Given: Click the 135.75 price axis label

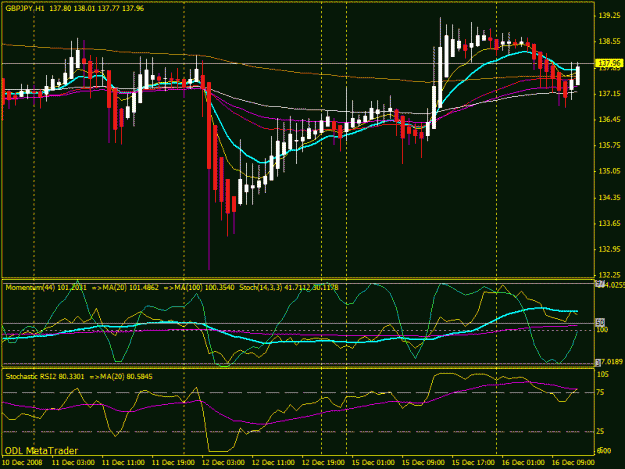Looking at the screenshot, I should pos(610,145).
